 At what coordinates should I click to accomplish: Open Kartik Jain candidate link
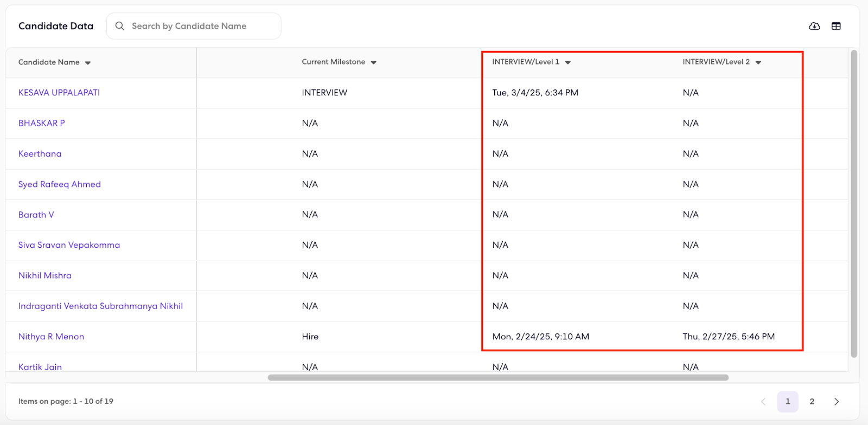[x=40, y=367]
